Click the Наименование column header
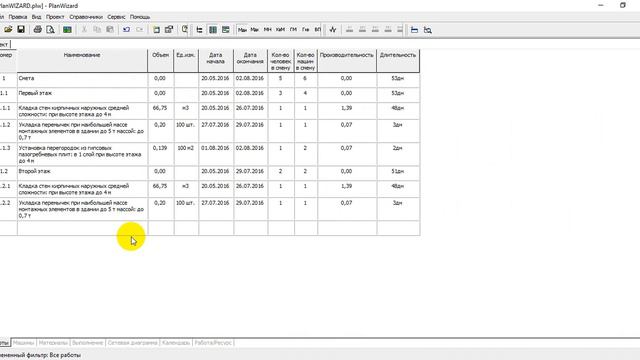The width and height of the screenshot is (640, 360). 82,61
